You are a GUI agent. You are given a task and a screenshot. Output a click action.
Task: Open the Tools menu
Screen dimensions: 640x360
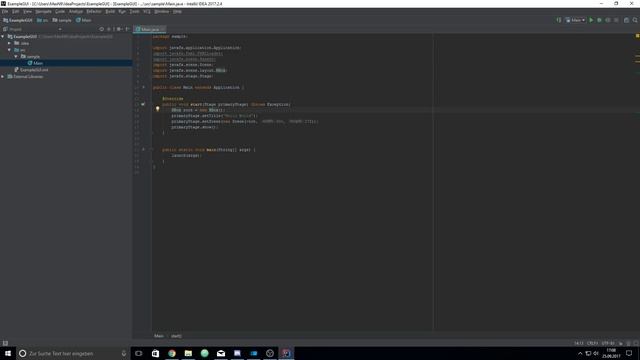click(134, 11)
